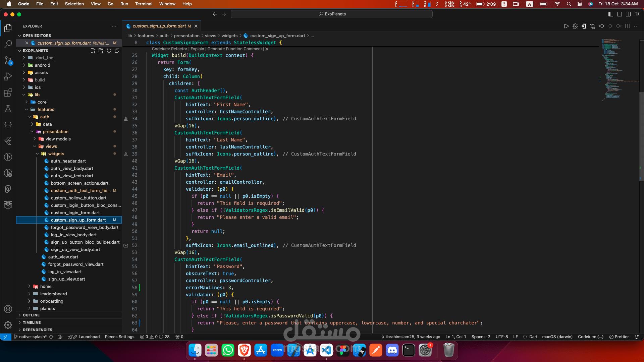Click Refresh Explorer icon
Screen dimensions: 644x362
[x=109, y=51]
